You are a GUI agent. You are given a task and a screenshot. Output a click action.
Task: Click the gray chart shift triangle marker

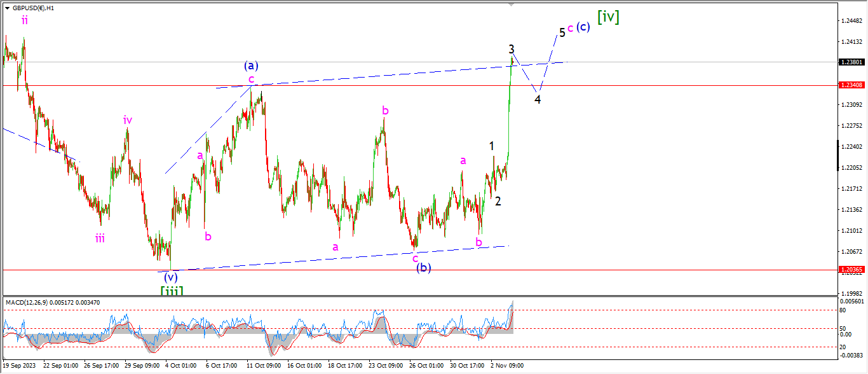[x=510, y=5]
